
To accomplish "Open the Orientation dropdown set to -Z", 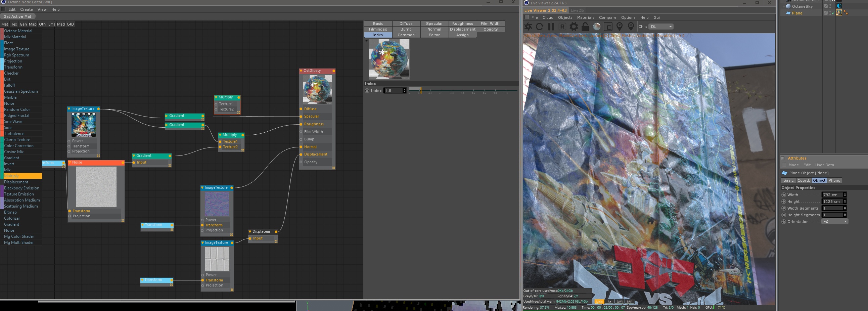I will point(835,222).
